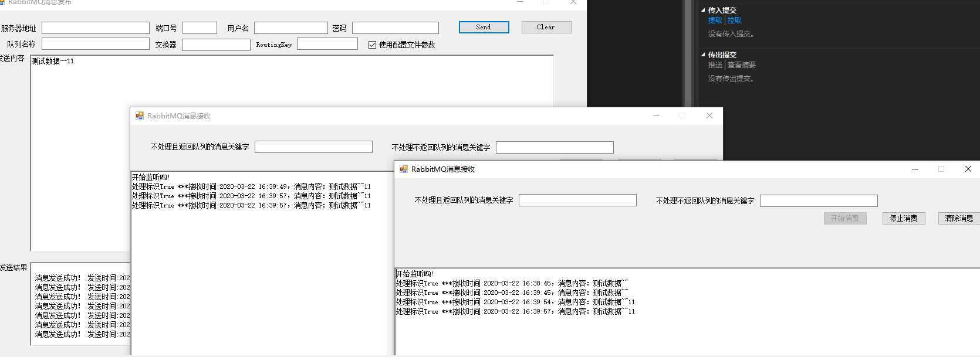Click the front receiver window's title bar icon
This screenshot has height=357, width=980.
tap(404, 169)
